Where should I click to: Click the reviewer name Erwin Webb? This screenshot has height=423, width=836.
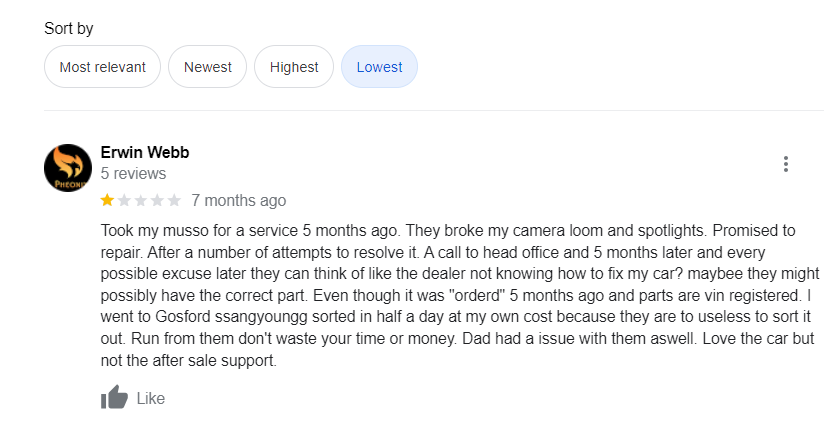coord(145,152)
